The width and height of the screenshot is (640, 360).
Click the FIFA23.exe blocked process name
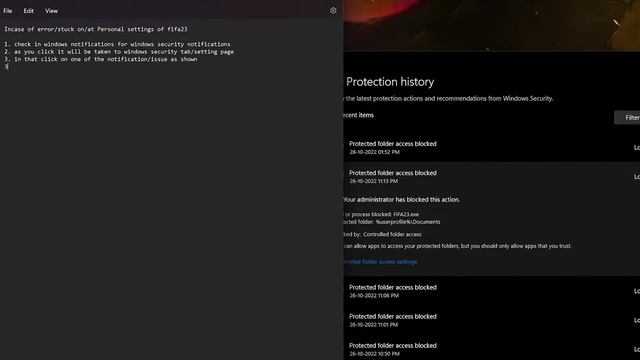[x=406, y=214]
